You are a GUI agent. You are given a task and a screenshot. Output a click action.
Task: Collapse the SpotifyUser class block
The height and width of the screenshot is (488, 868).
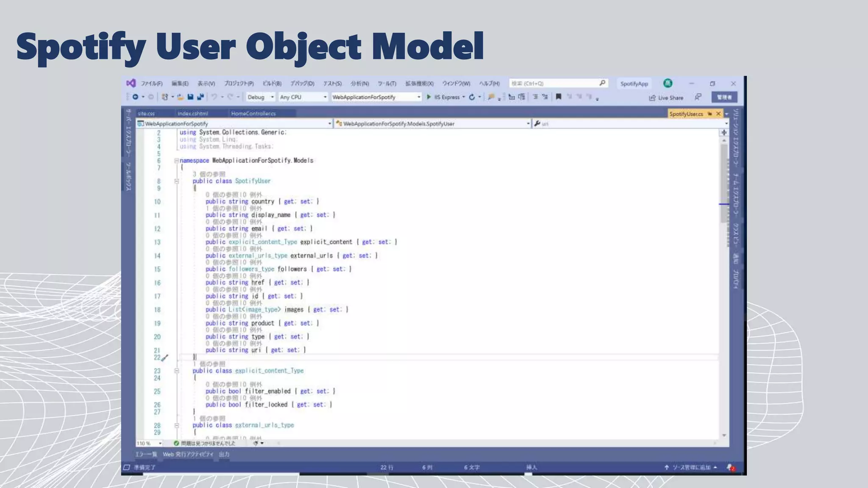[x=177, y=181]
